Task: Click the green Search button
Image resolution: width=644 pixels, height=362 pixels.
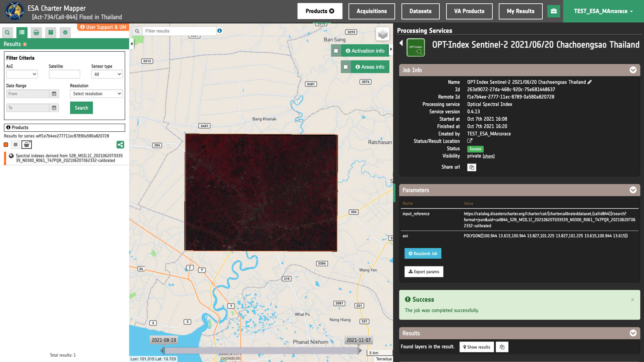Action: click(82, 108)
